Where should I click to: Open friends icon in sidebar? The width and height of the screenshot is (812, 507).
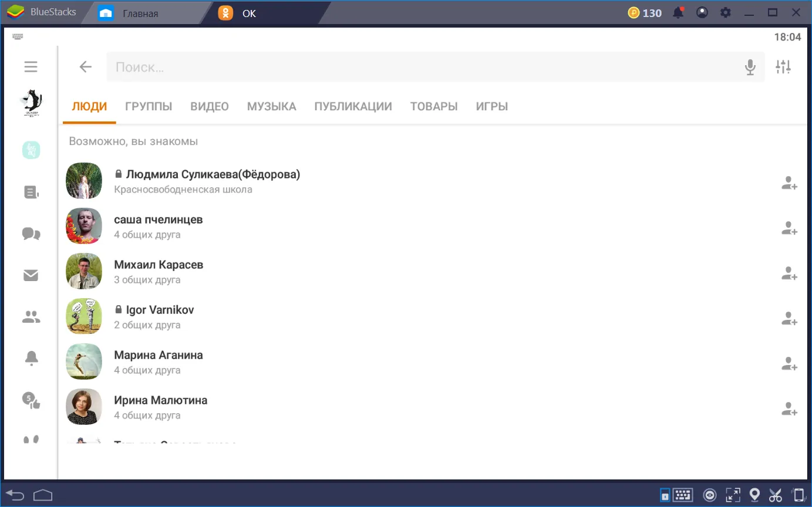click(31, 317)
